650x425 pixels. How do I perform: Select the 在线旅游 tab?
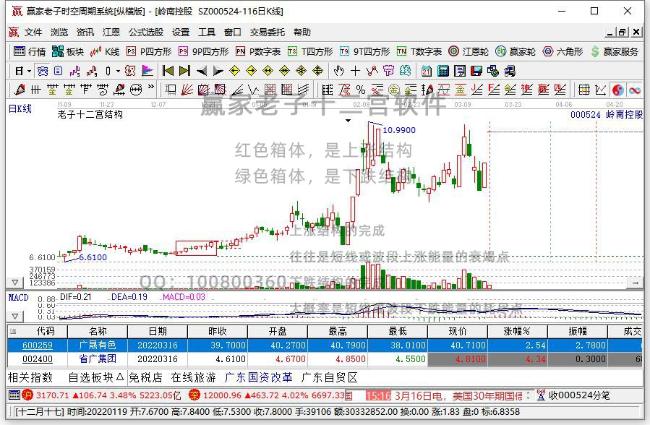click(x=194, y=377)
